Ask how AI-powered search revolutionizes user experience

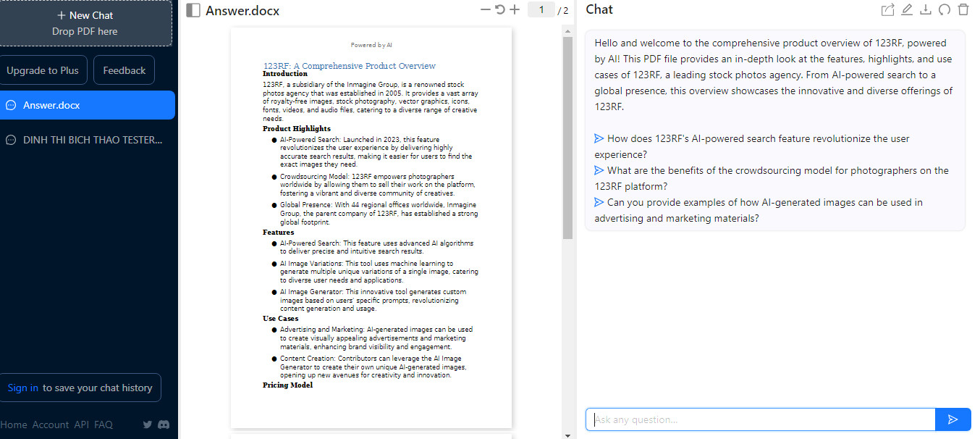pyautogui.click(x=752, y=146)
